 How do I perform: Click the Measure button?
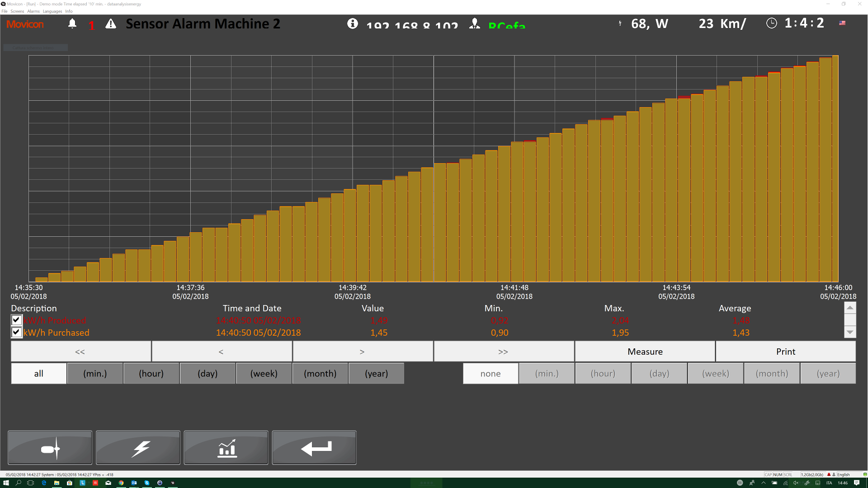(x=645, y=352)
